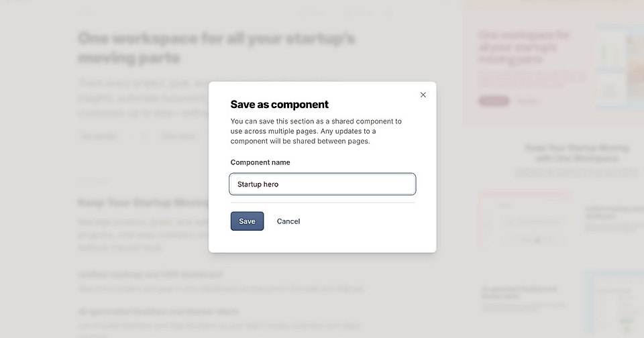Cancel saving the component
Viewport: 644px width, 338px height.
coord(288,221)
